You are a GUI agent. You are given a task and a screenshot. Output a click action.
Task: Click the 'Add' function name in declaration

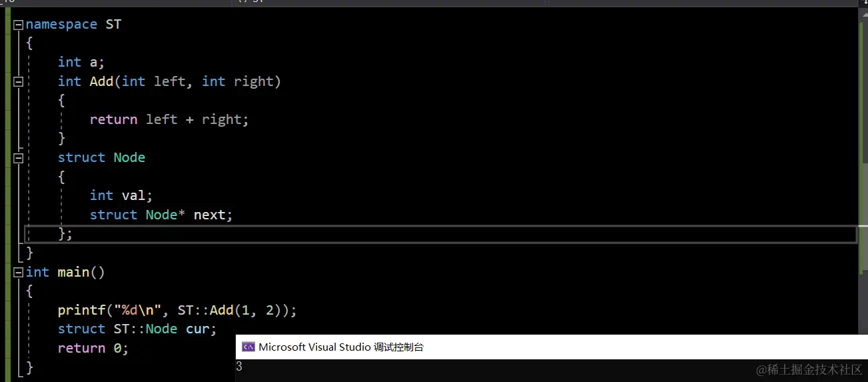pos(101,81)
